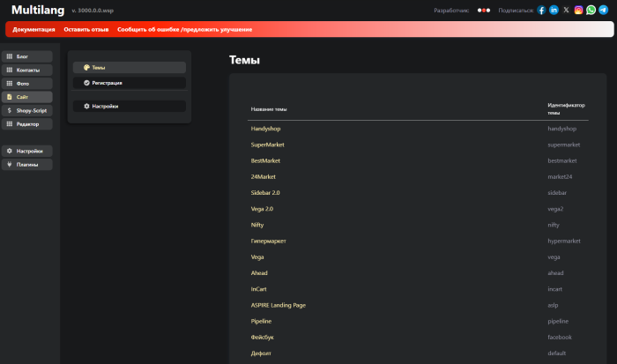
Task: Open Плагины in the sidebar
Action: (x=27, y=165)
